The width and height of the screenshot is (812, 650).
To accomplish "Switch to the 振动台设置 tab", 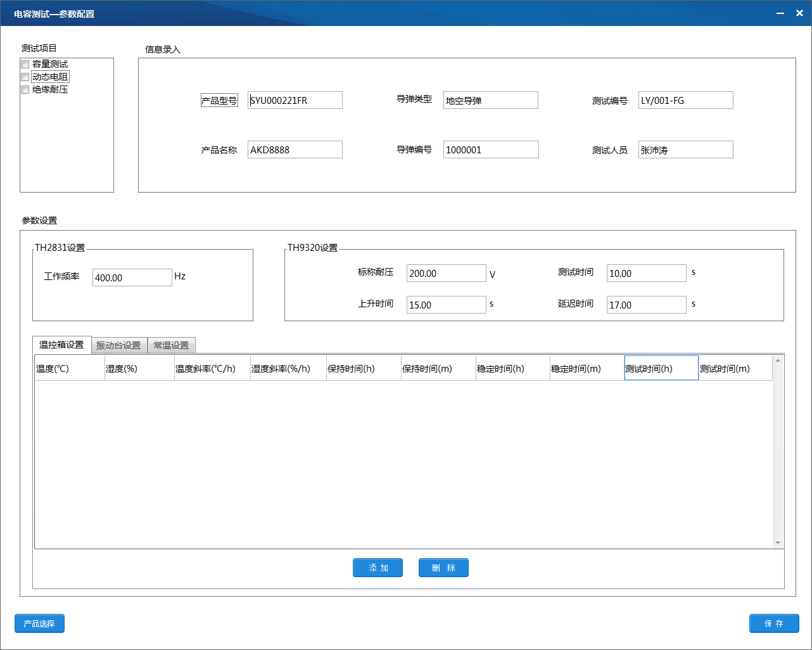I will click(118, 345).
